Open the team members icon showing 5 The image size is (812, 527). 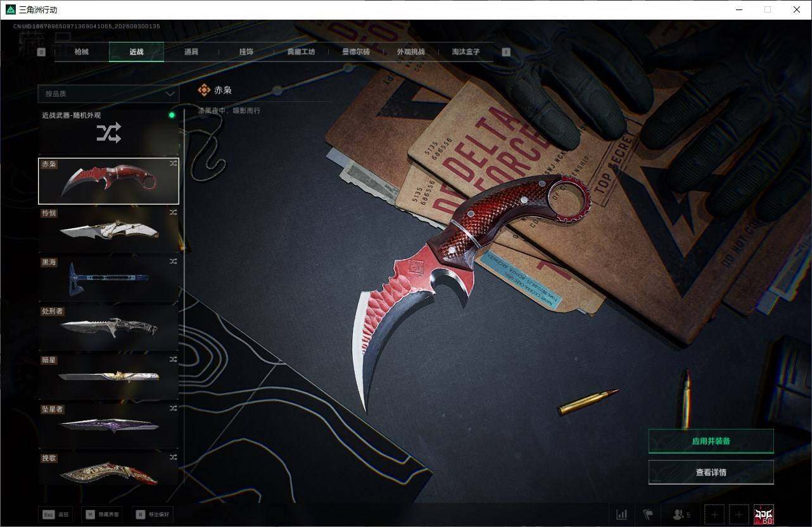681,514
